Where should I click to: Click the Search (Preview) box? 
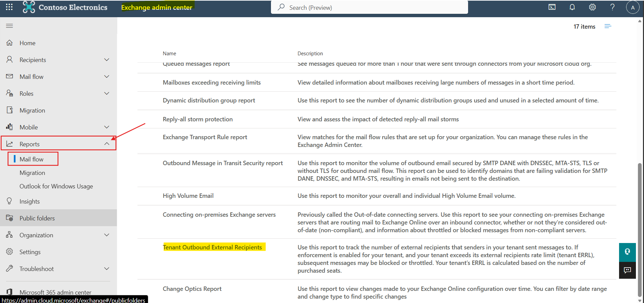pos(369,7)
